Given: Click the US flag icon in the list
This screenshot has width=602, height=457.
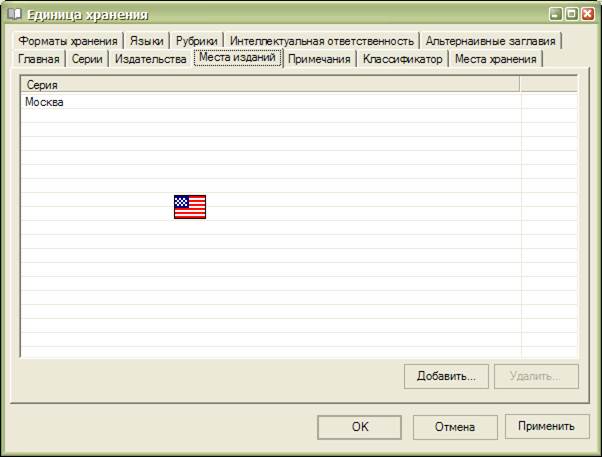Looking at the screenshot, I should [x=190, y=207].
